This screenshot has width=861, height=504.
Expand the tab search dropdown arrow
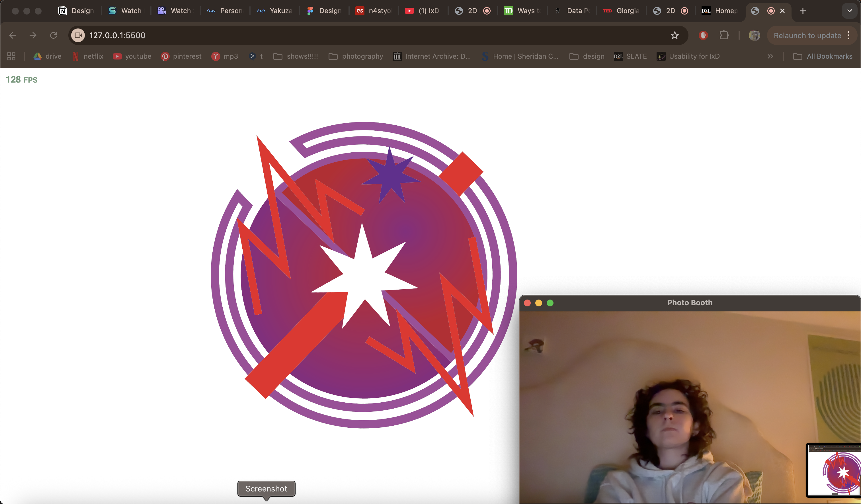[x=849, y=11]
